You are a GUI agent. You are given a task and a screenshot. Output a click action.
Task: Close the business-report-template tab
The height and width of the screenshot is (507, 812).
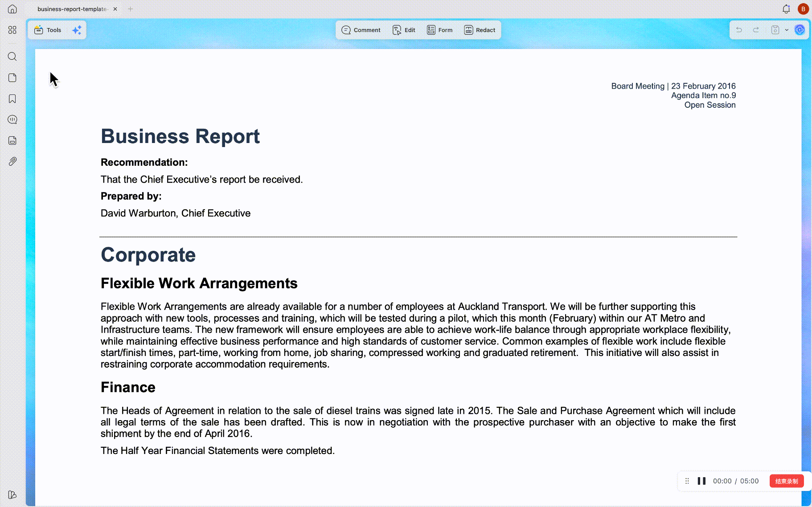click(115, 9)
